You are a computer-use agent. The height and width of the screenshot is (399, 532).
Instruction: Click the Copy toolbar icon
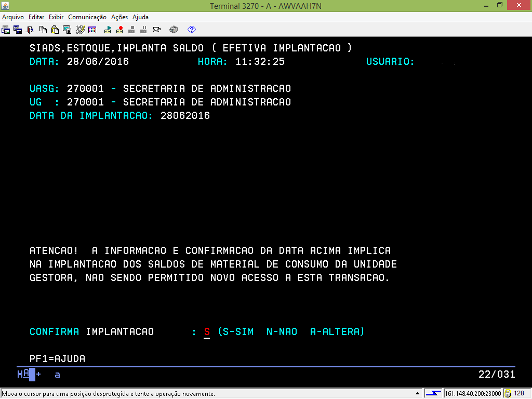pyautogui.click(x=43, y=30)
